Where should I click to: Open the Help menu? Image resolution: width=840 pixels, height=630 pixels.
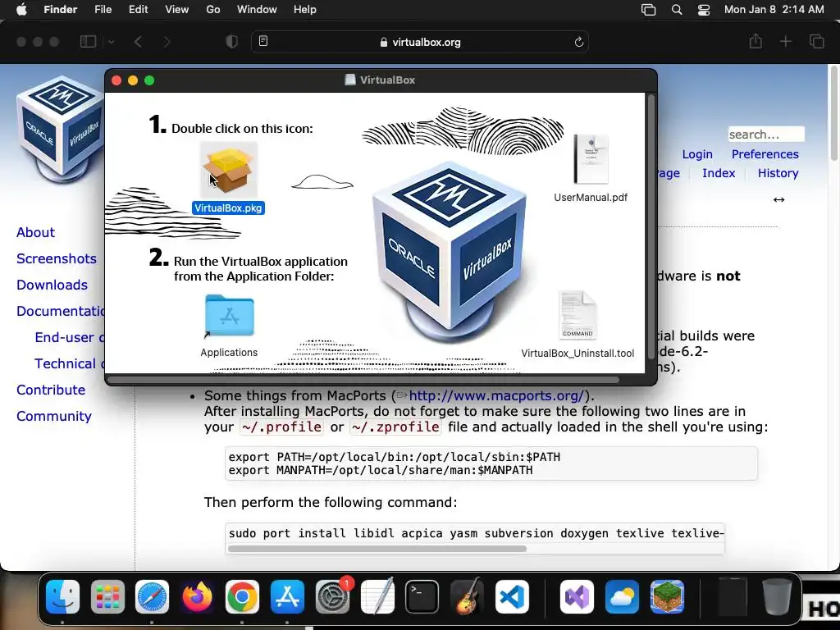305,10
